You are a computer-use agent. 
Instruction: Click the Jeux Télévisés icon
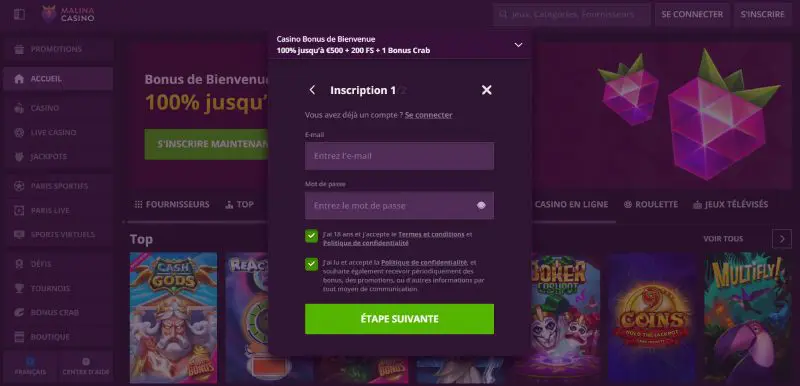697,205
